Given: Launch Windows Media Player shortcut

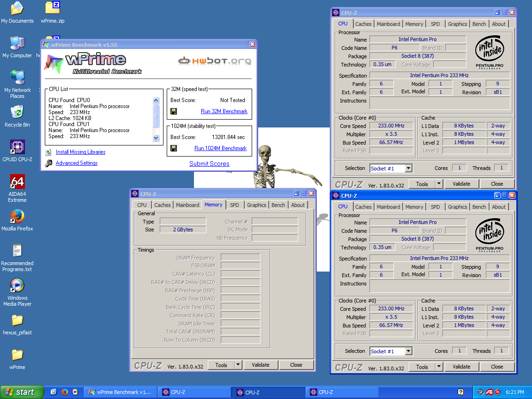Looking at the screenshot, I should (17, 292).
